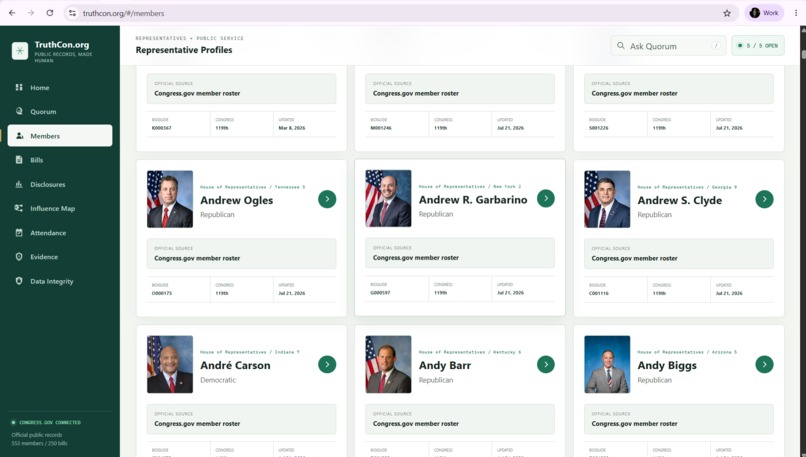The image size is (806, 457).
Task: Open the Work profile button
Action: point(764,13)
